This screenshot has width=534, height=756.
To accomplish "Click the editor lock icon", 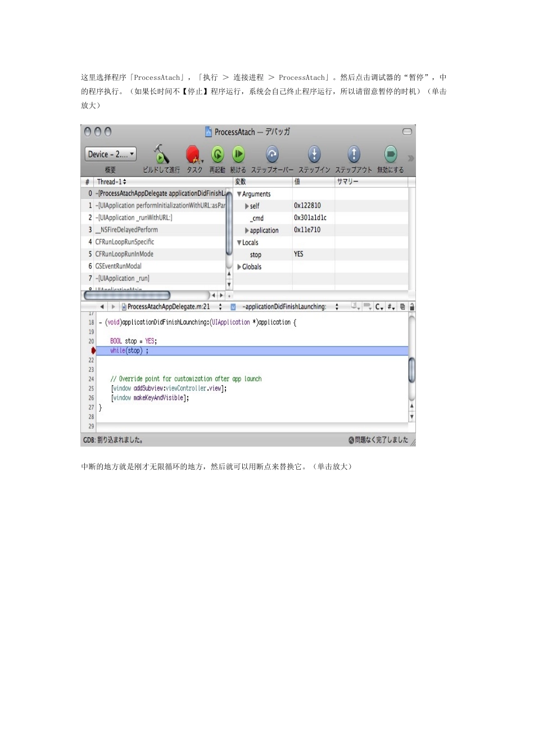I will click(x=412, y=307).
